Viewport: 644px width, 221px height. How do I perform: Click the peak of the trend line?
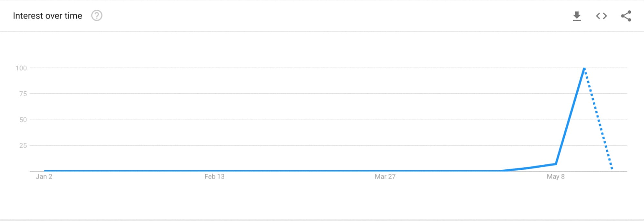[585, 68]
